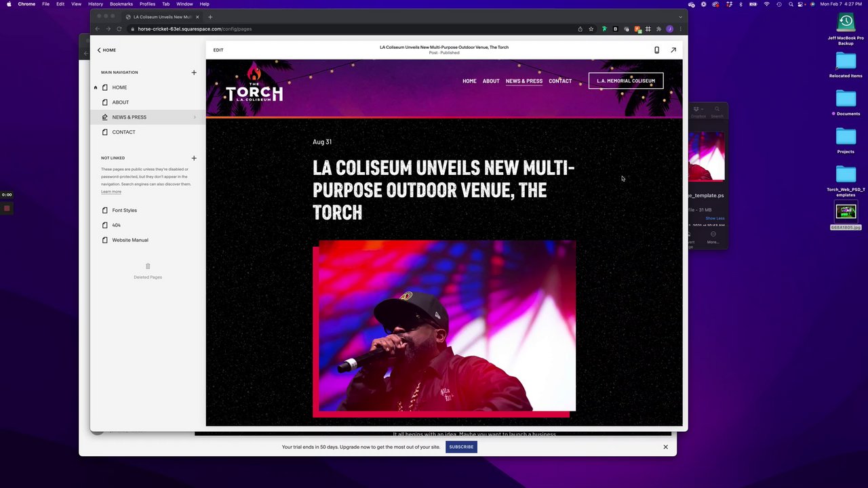Open the Chrome tab list dropdown arrow

click(x=680, y=17)
